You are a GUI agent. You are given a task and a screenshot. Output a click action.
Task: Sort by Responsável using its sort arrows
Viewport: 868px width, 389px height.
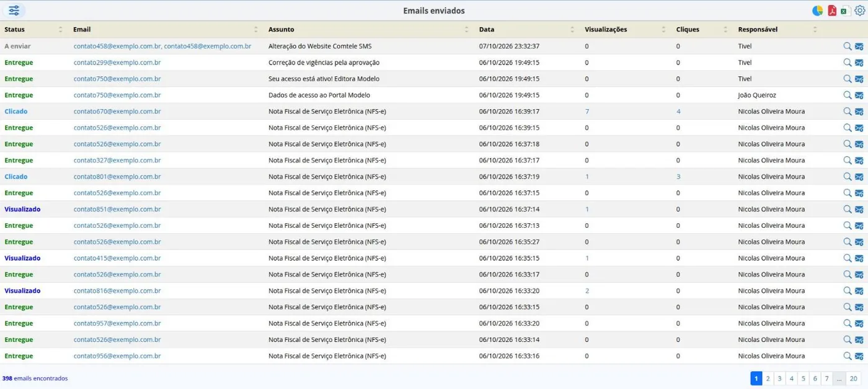[x=815, y=29]
